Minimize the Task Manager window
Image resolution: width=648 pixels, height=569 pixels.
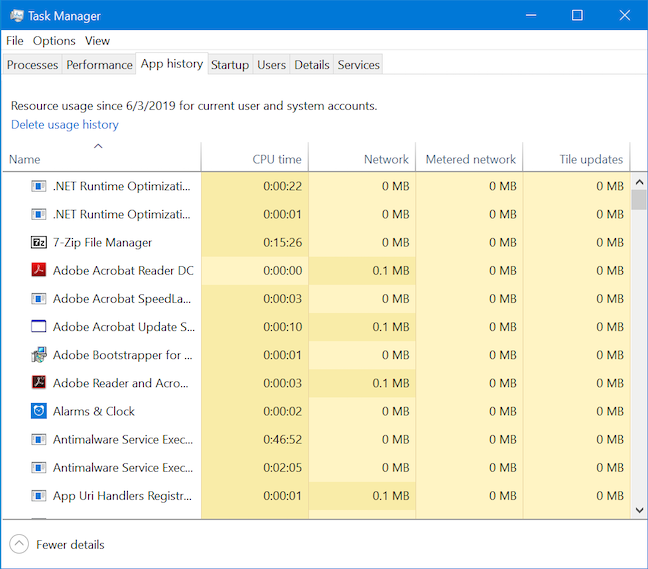pos(531,15)
